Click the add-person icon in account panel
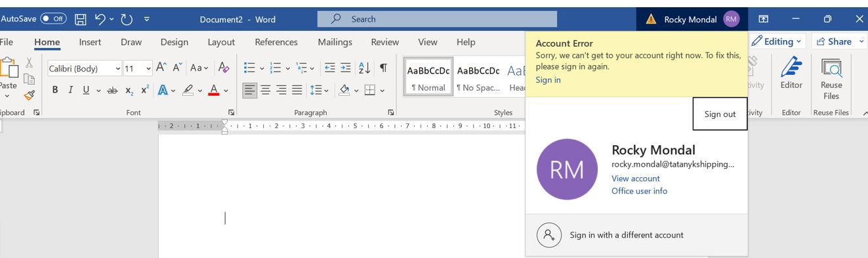Viewport: 868px width, 258px height. pos(549,234)
